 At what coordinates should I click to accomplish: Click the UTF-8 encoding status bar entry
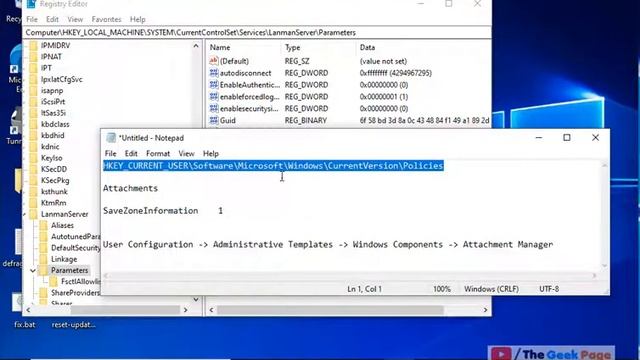point(549,289)
